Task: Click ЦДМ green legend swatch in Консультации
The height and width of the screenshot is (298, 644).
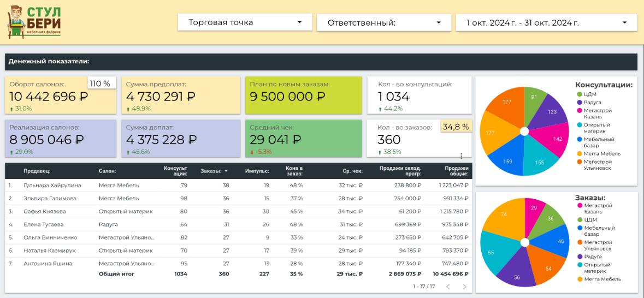Action: click(x=579, y=94)
